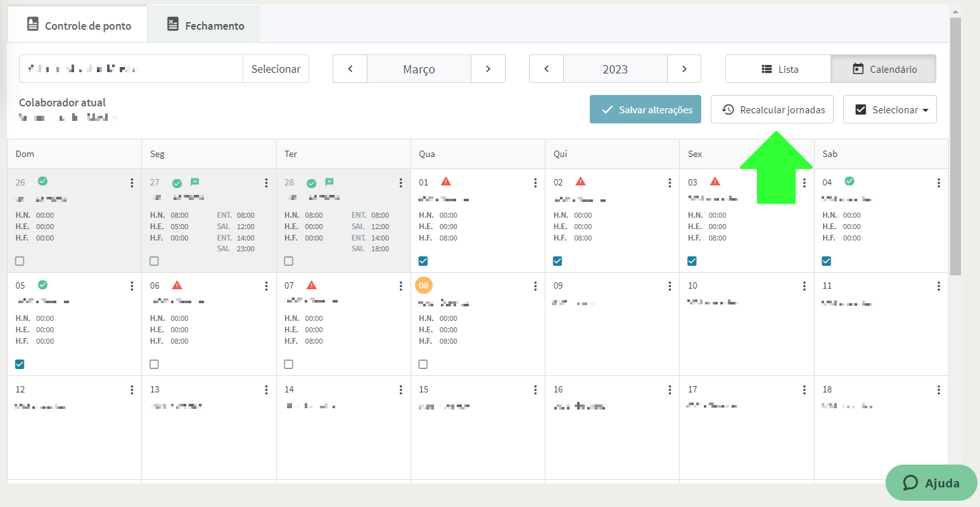Open three-dot menu for day 01

coord(535,183)
